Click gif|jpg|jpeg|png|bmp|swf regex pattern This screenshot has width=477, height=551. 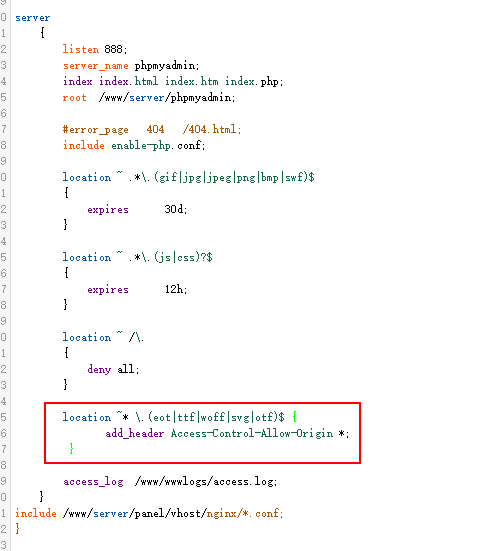[234, 177]
